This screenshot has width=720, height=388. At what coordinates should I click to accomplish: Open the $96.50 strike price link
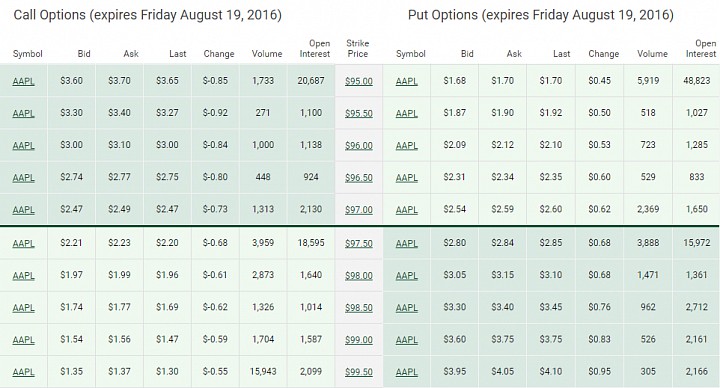(359, 178)
